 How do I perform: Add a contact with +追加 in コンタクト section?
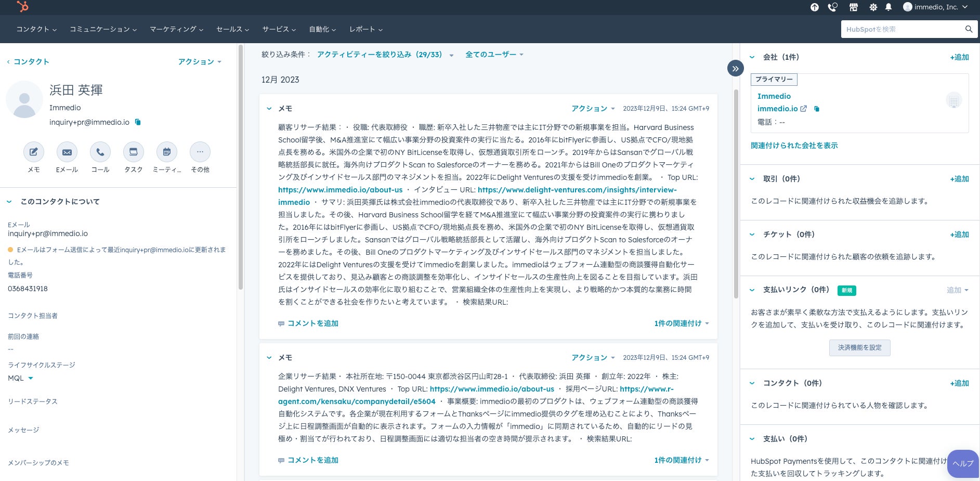pos(959,383)
